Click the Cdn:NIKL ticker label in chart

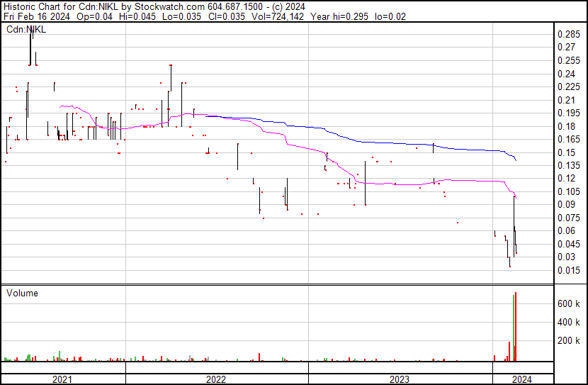click(x=26, y=30)
